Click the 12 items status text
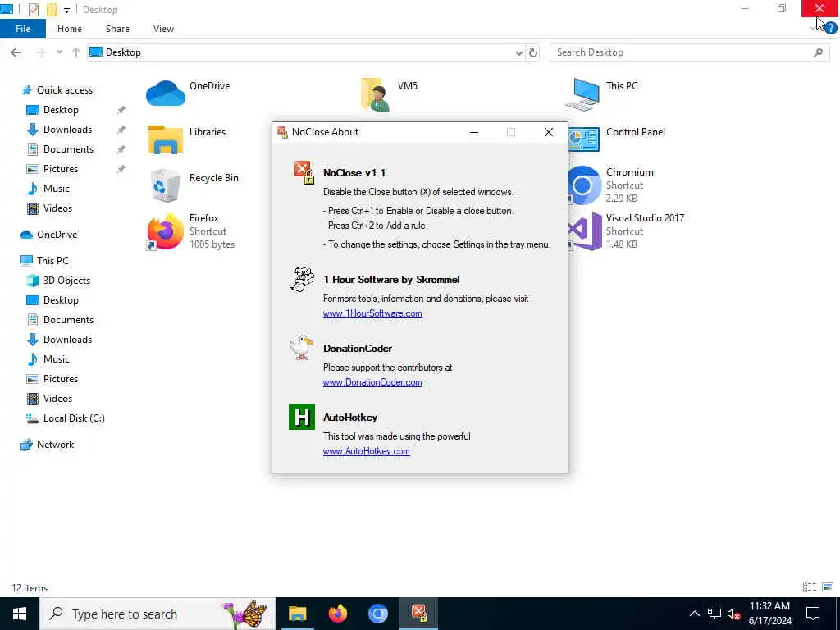This screenshot has height=630, width=840. click(x=30, y=587)
